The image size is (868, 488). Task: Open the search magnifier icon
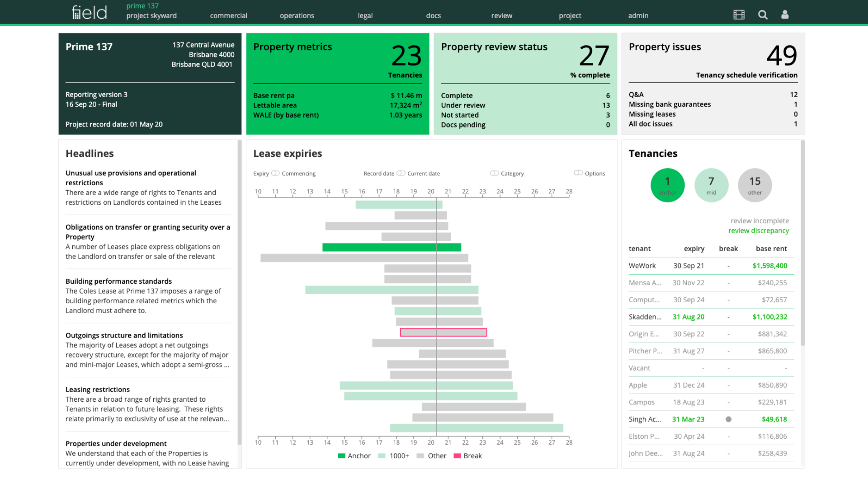[763, 15]
